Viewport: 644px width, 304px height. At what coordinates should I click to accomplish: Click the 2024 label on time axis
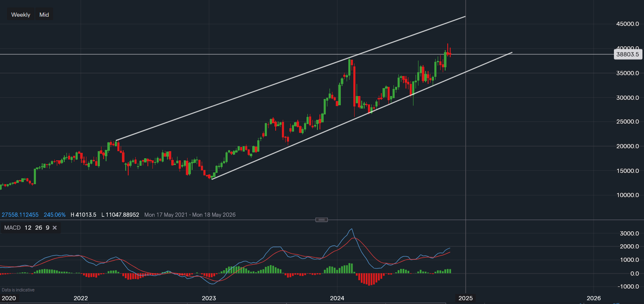click(x=337, y=298)
